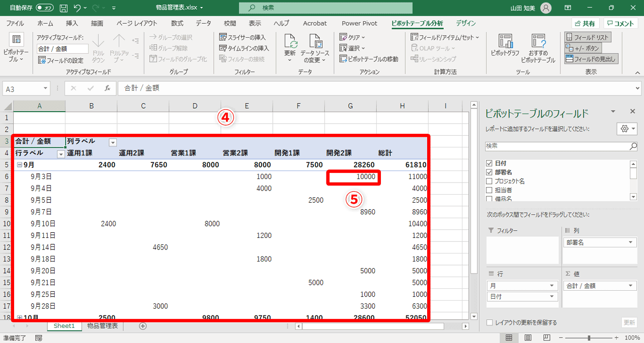Uncheck the 日付 field checkbox
Viewport: 644px width, 343px height.
click(489, 163)
